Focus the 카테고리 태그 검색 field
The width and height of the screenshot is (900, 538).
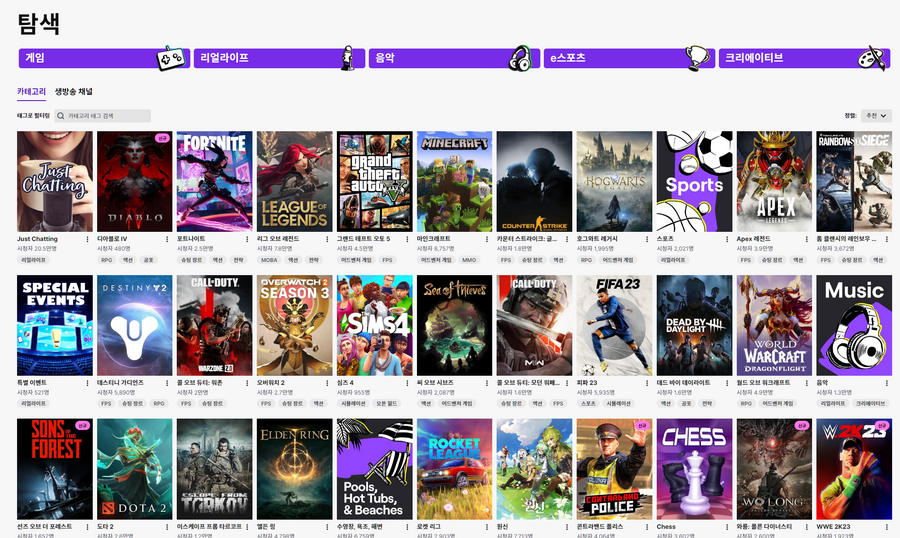click(x=103, y=116)
